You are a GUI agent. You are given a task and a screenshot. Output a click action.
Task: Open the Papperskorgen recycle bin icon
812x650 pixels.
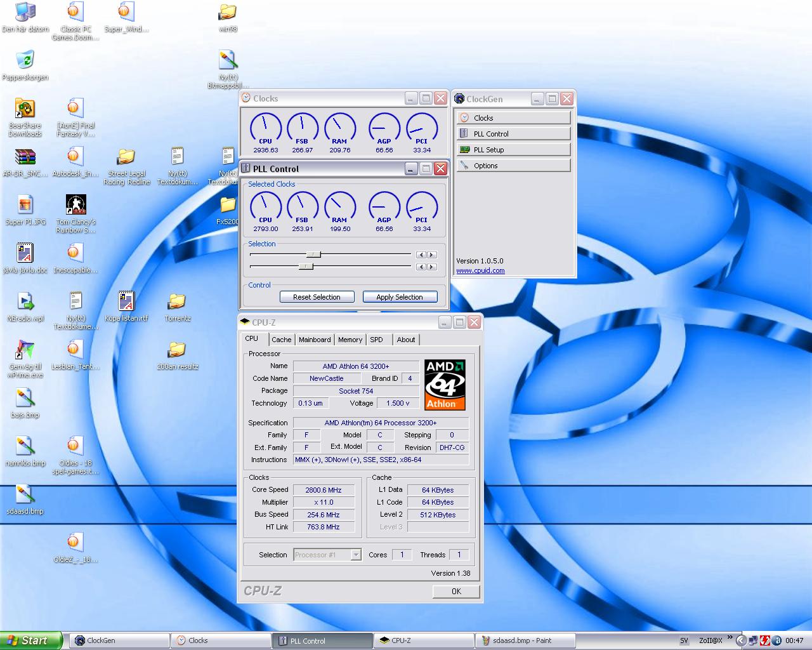tap(25, 66)
